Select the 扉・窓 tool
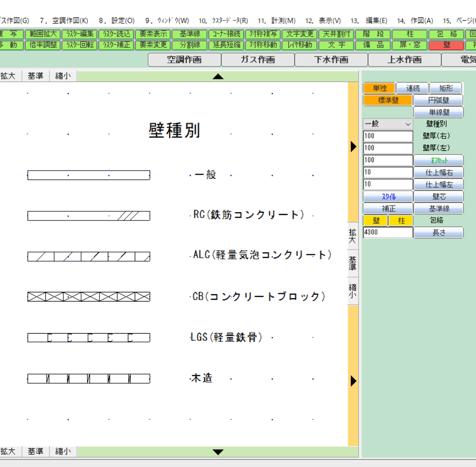Viewport: 476px width, 467px height. point(410,45)
